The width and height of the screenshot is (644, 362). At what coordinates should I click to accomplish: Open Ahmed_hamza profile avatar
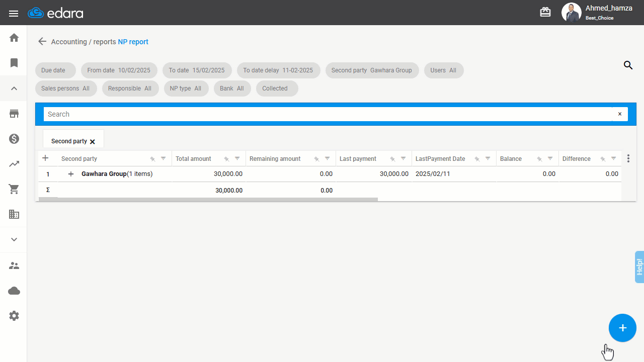(571, 13)
